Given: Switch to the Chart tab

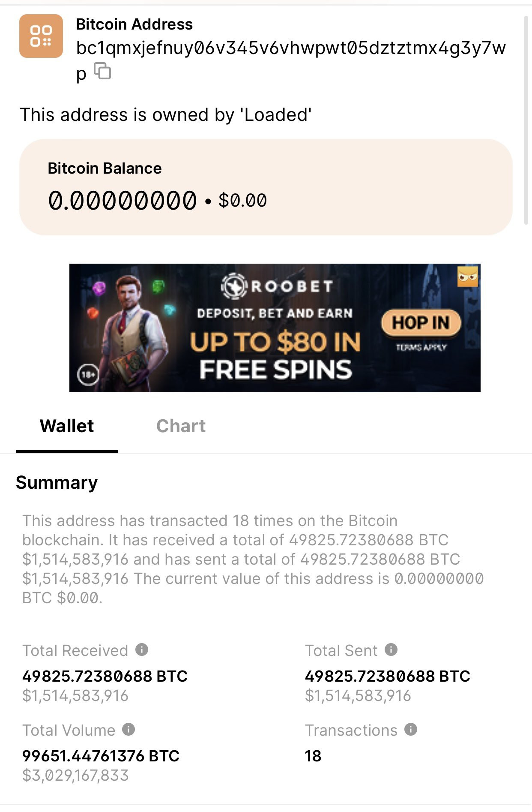Looking at the screenshot, I should (181, 426).
